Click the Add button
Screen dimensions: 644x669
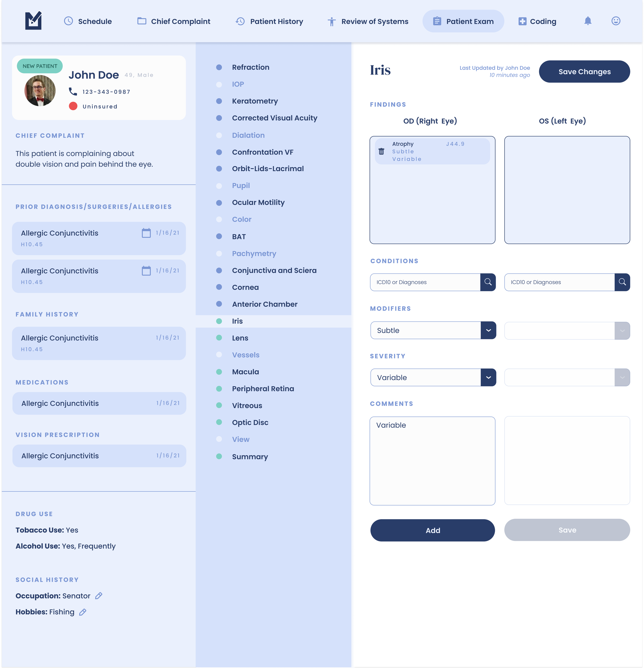click(432, 530)
